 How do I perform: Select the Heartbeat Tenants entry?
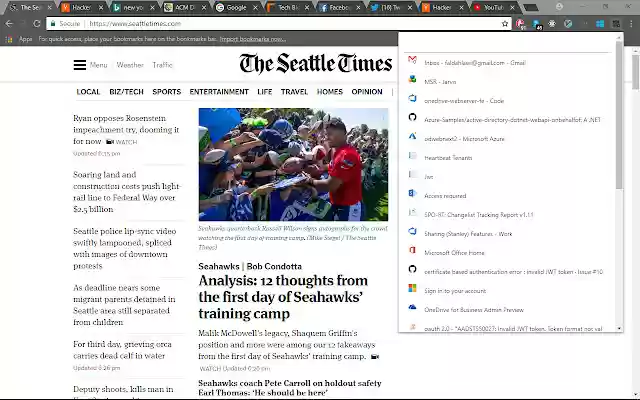click(x=507, y=158)
